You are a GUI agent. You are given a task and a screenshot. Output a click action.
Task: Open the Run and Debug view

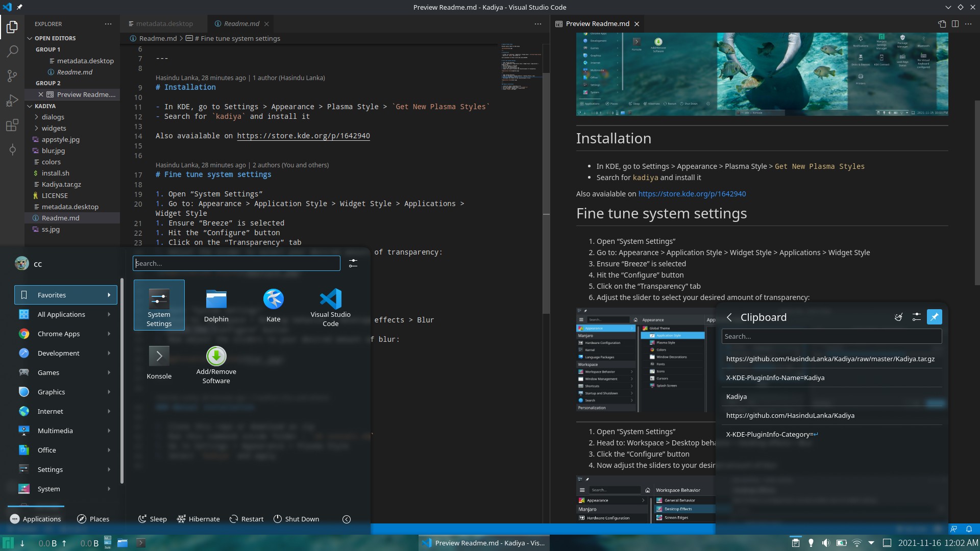(x=12, y=101)
